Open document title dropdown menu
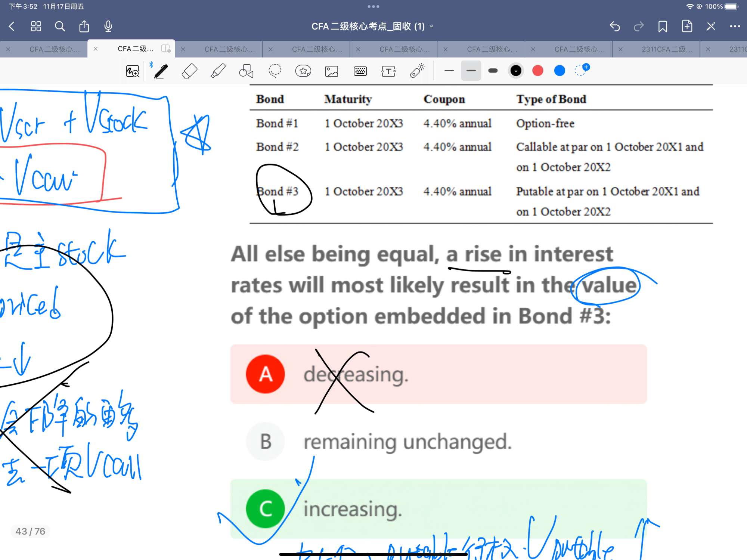The height and width of the screenshot is (560, 747). click(x=372, y=27)
